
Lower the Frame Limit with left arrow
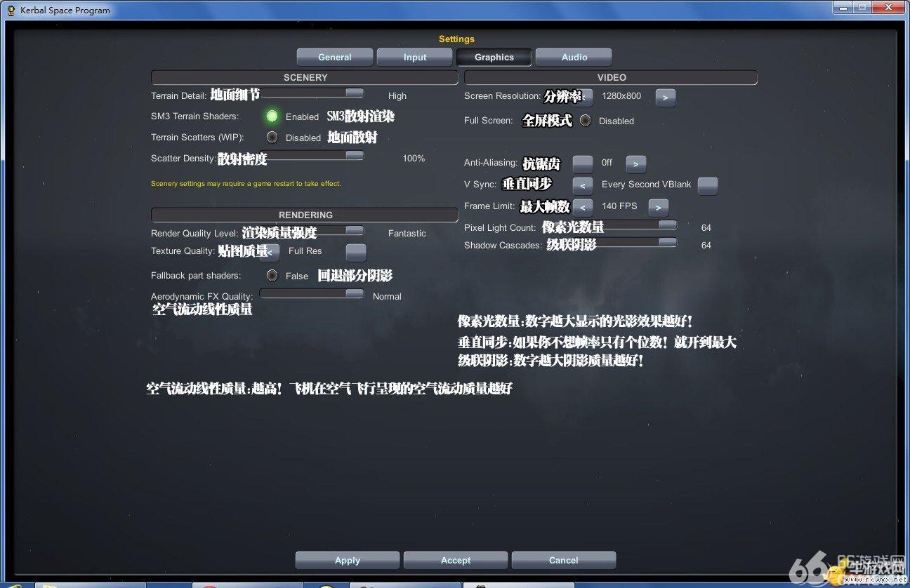pyautogui.click(x=583, y=208)
